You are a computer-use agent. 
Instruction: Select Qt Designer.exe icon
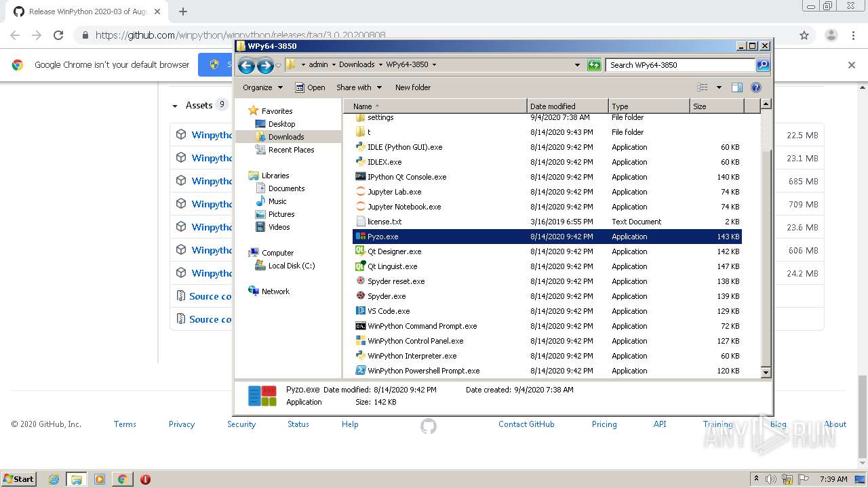tap(361, 251)
